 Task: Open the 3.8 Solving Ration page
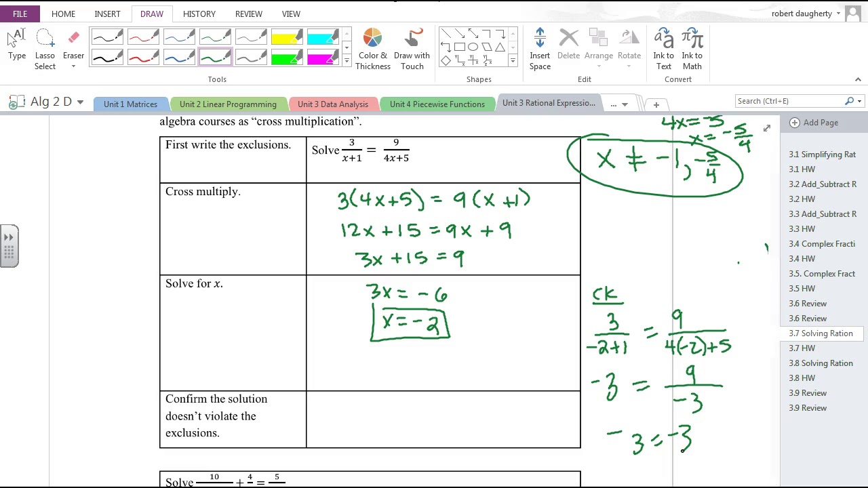[x=821, y=363]
